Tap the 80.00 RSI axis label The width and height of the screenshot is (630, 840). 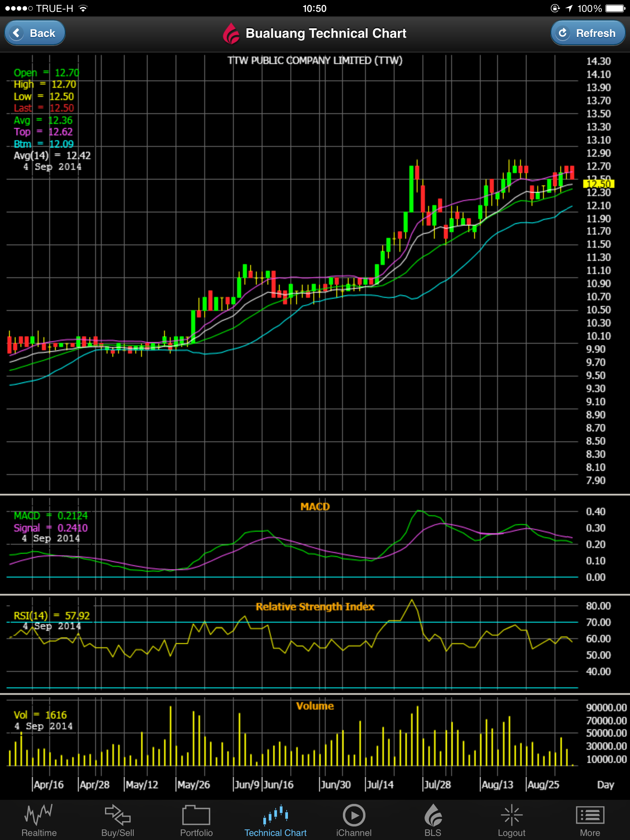click(598, 606)
